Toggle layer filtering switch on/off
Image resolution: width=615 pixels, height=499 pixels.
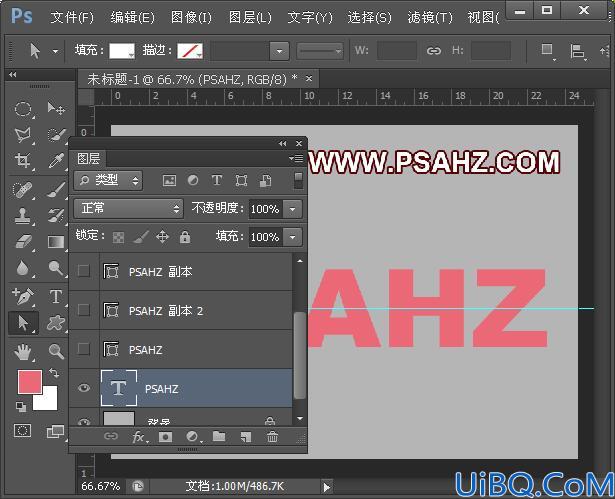[298, 180]
